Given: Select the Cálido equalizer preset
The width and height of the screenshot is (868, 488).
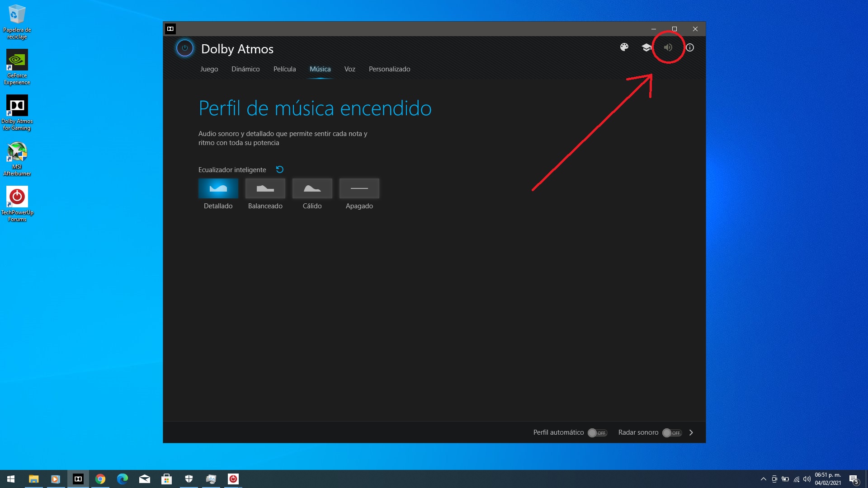Looking at the screenshot, I should click(x=312, y=188).
